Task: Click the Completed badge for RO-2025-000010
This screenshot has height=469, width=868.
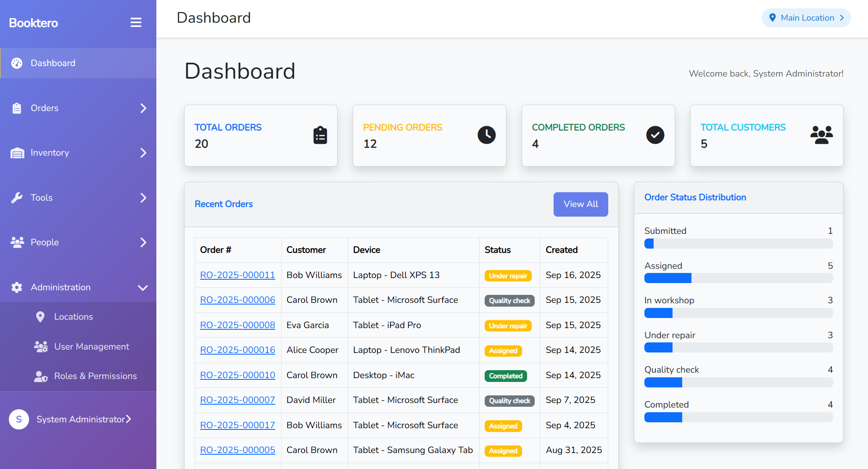Action: pos(505,376)
